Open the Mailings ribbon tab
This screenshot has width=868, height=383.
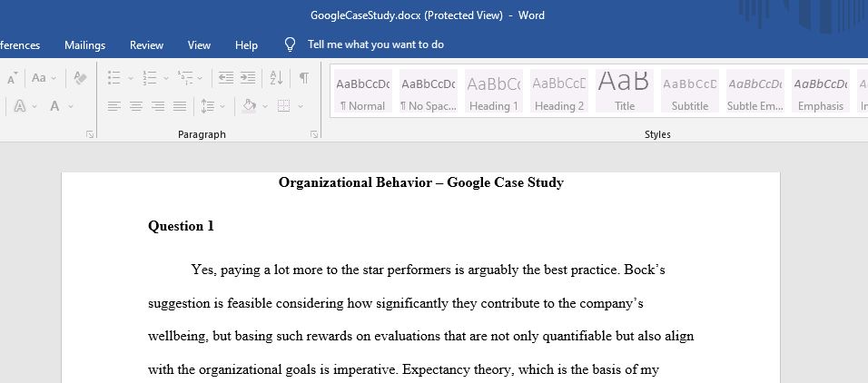(x=84, y=45)
